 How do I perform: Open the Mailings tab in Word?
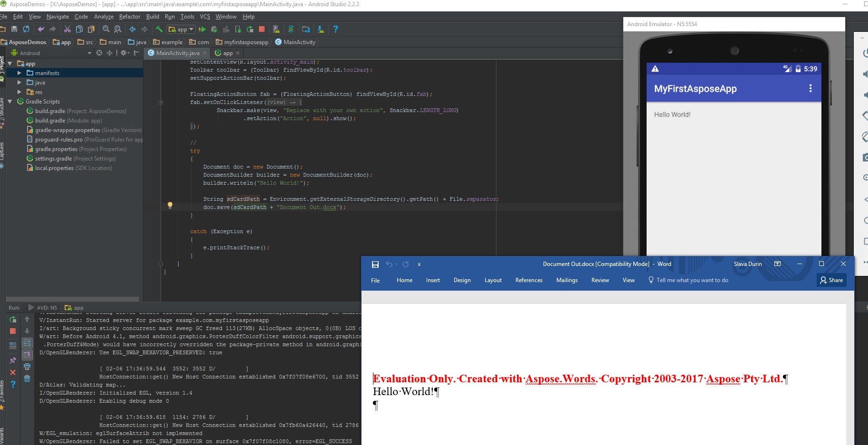tap(567, 280)
